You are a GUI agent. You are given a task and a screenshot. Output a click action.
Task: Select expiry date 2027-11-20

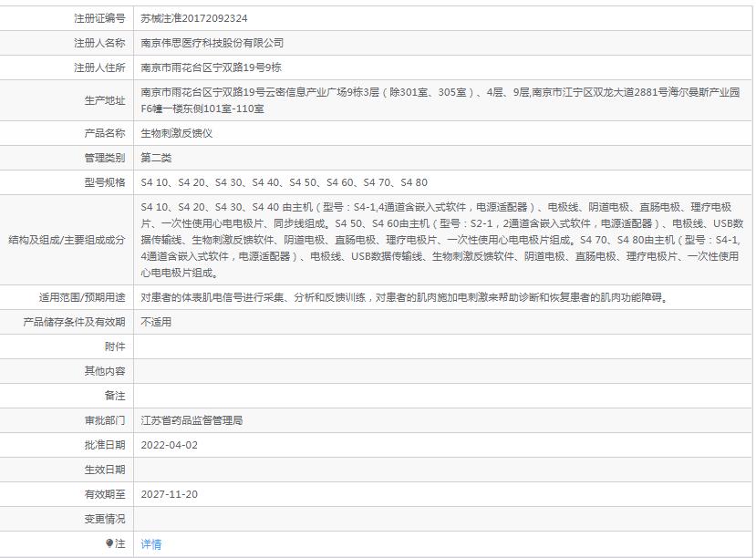pos(170,494)
